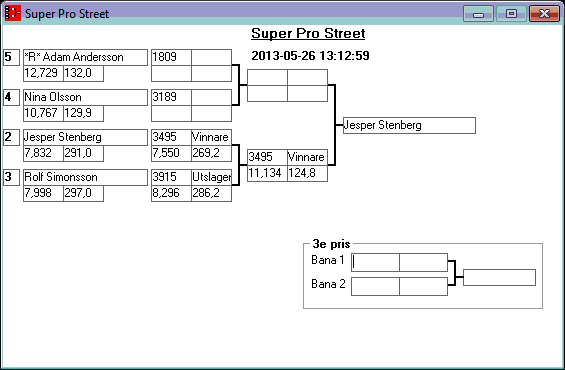Click the final winner Jesper Stenberg box
This screenshot has height=370, width=565.
coord(409,125)
